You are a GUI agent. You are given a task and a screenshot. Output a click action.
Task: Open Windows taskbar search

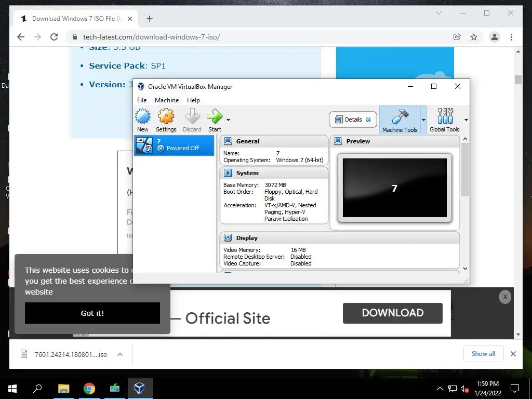[x=37, y=388]
